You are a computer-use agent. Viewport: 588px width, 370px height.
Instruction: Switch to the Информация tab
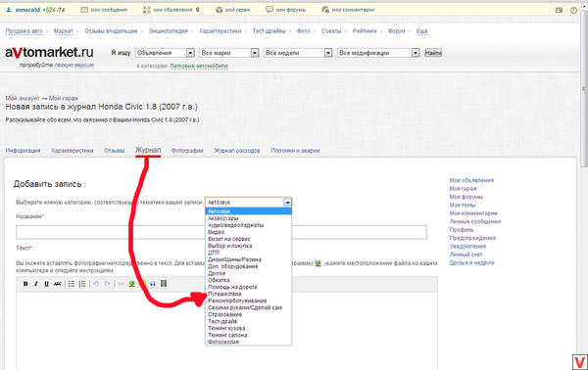[x=23, y=151]
